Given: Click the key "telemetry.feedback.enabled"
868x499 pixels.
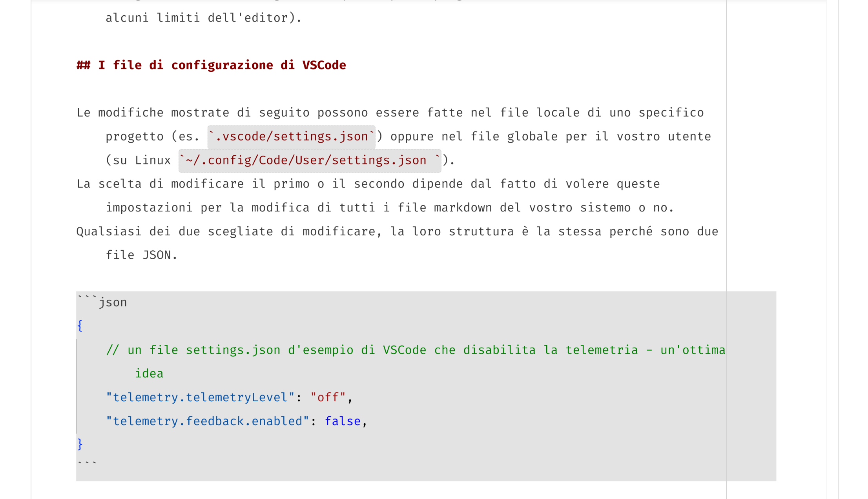Looking at the screenshot, I should (x=208, y=421).
